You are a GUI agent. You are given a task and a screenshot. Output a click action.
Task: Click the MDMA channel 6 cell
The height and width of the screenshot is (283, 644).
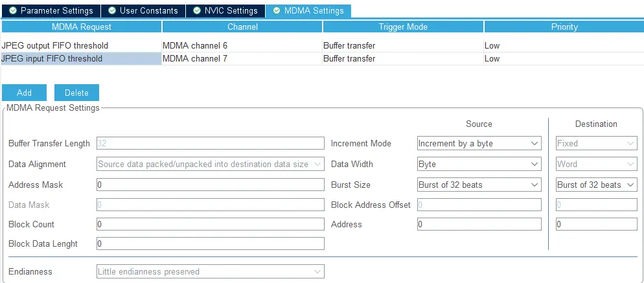[242, 45]
